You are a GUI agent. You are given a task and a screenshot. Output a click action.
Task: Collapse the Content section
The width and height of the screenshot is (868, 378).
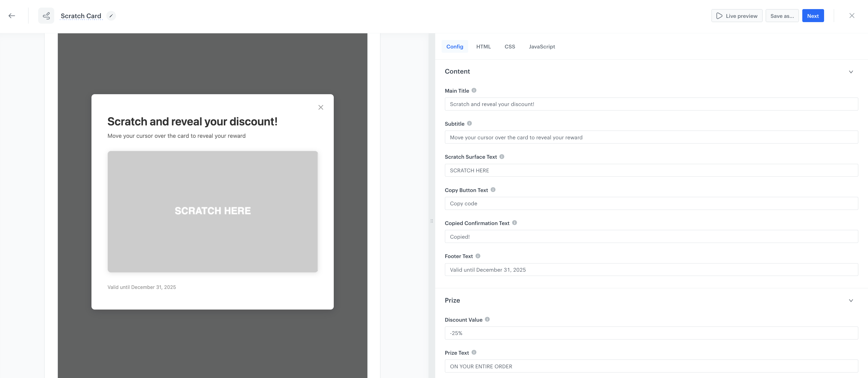(851, 72)
